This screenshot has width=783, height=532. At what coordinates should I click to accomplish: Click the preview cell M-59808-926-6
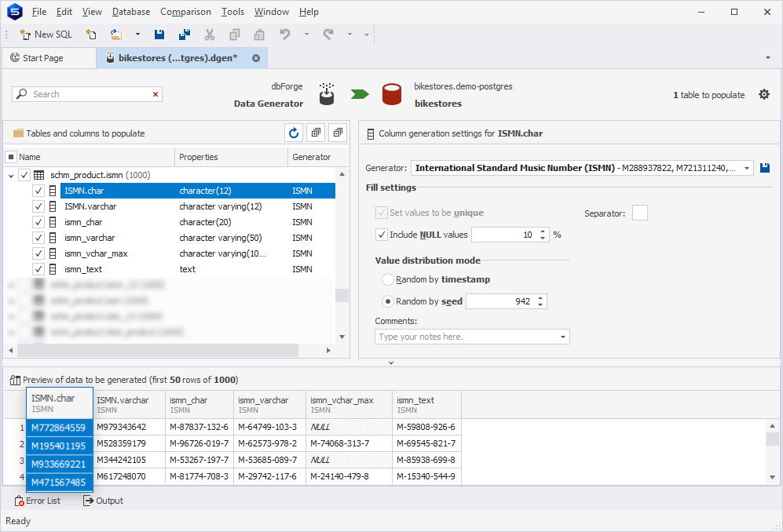[426, 427]
